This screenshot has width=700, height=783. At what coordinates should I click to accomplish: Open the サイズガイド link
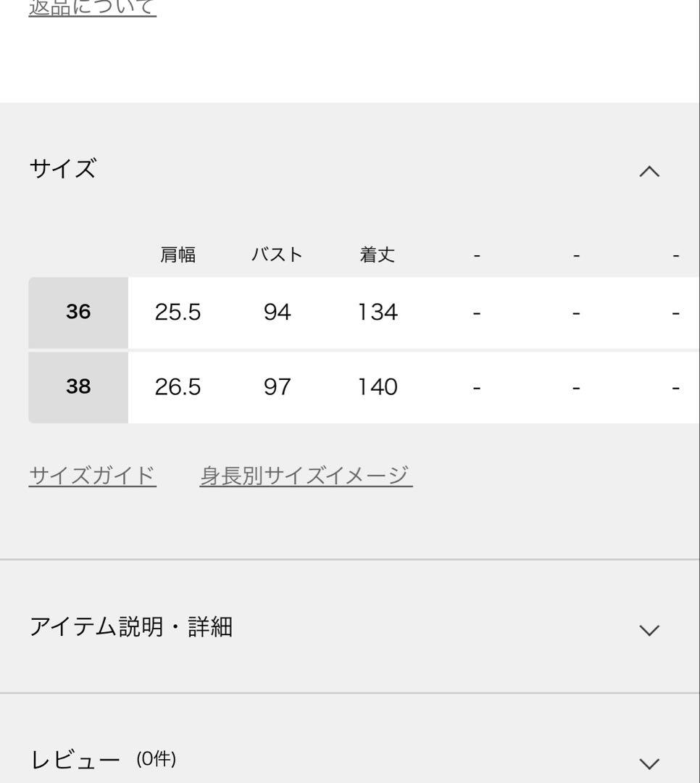coord(92,476)
